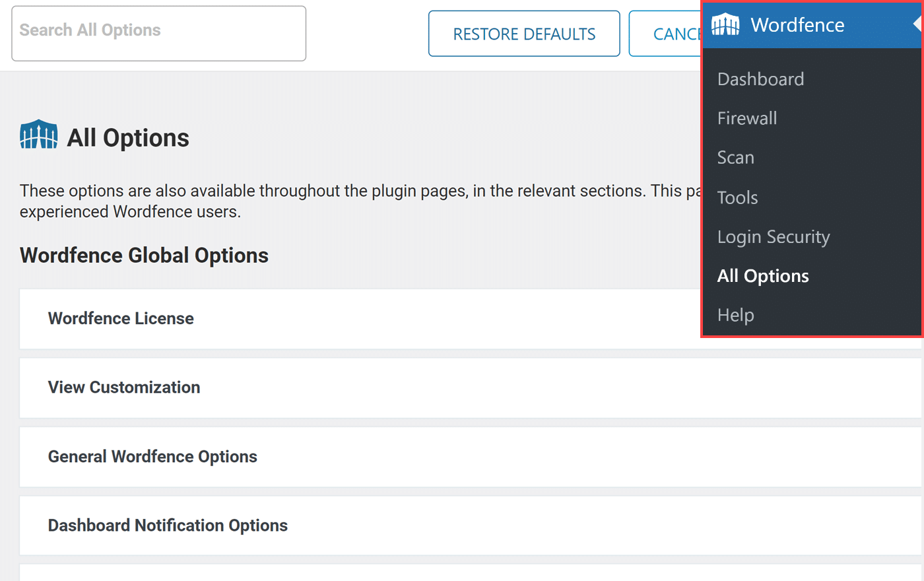Click the Wordfence logo icon in the sidebar menu header
This screenshot has width=924, height=581.
click(x=725, y=25)
